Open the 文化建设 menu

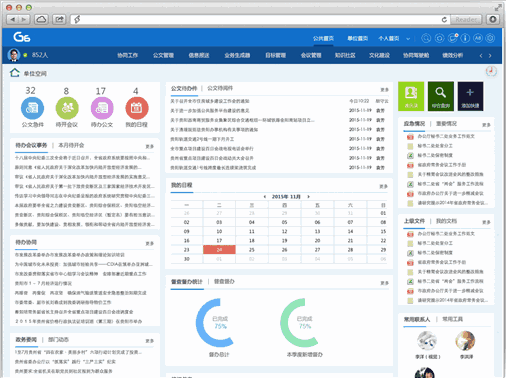(x=379, y=55)
